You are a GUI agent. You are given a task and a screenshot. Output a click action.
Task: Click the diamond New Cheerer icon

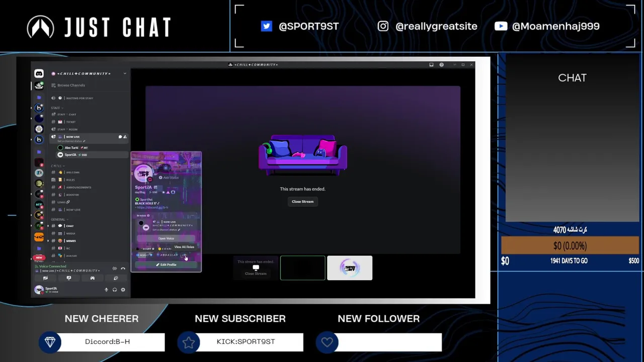click(50, 342)
